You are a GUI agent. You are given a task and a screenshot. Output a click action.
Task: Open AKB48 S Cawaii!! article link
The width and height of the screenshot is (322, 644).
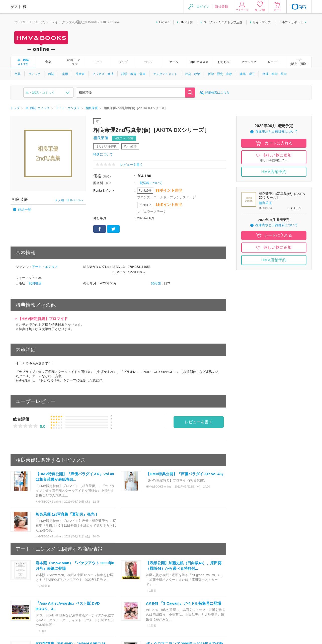coord(184,603)
